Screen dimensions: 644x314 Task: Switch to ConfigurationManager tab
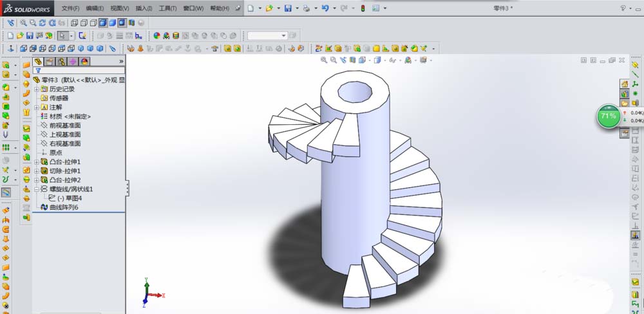61,62
